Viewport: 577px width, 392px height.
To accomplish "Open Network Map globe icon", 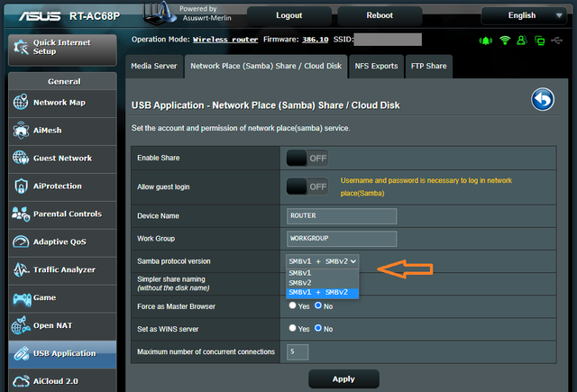I will coord(21,102).
